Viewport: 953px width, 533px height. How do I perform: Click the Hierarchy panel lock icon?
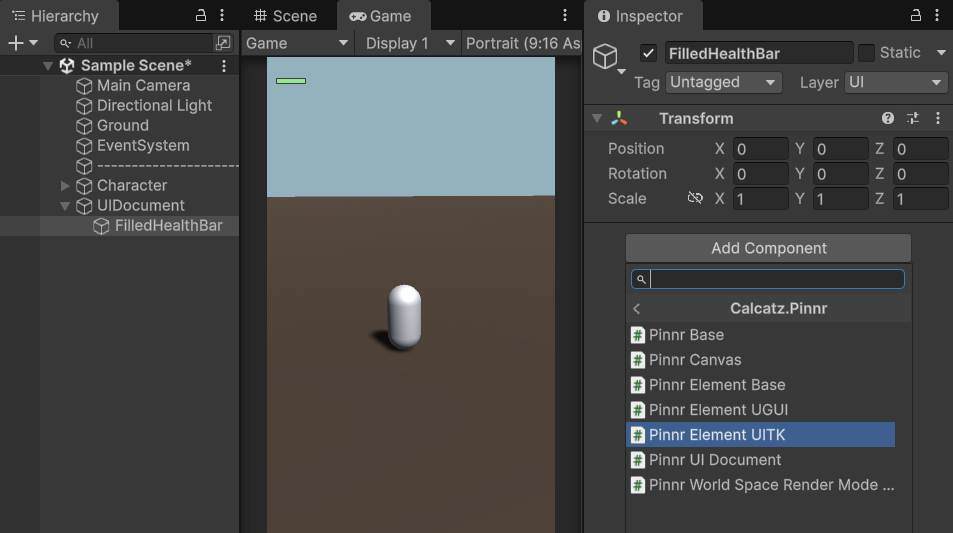coord(201,16)
